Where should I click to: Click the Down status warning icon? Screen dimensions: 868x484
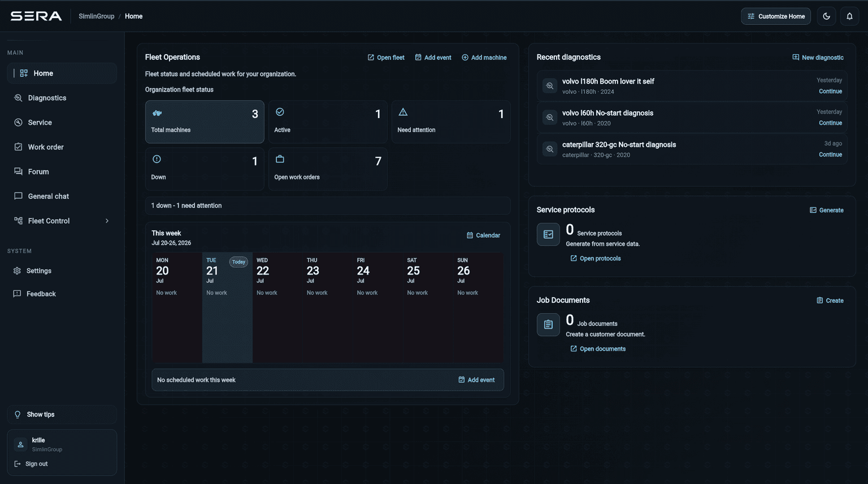pos(157,159)
